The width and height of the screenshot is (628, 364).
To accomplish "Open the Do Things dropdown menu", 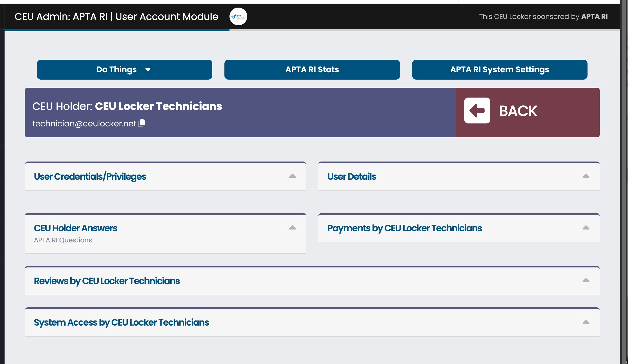I will [x=116, y=70].
